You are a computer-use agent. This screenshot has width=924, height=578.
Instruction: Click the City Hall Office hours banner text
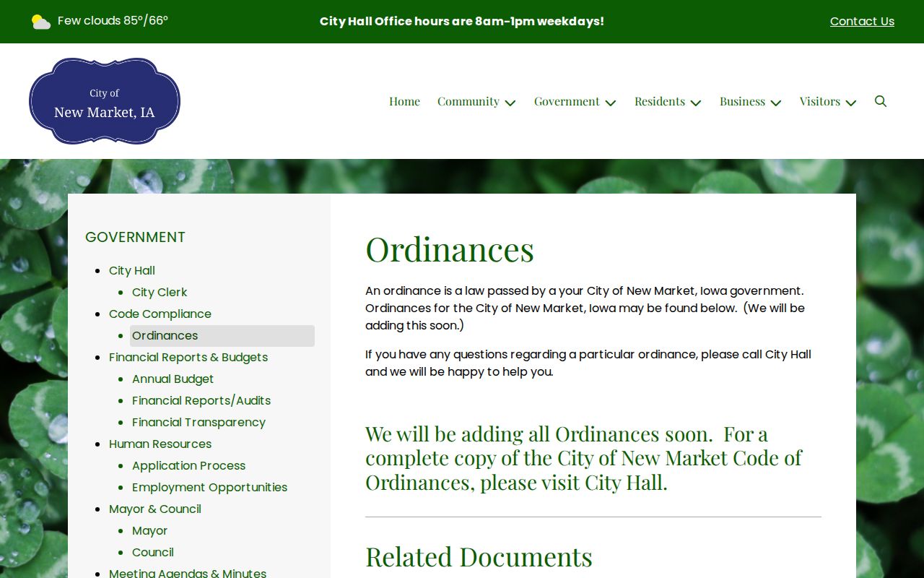(x=462, y=22)
